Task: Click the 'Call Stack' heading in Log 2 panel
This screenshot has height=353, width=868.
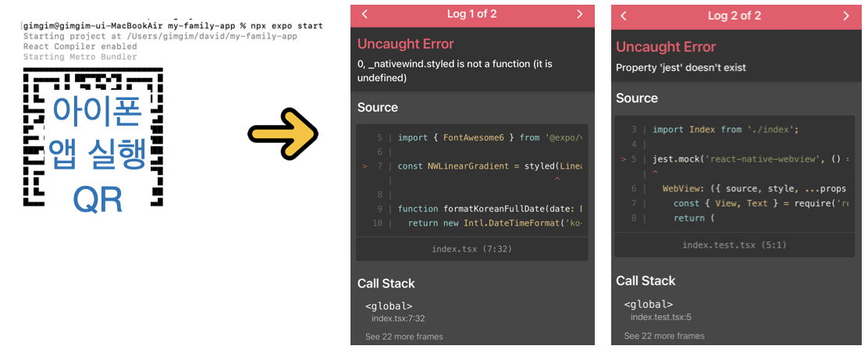Action: coord(646,281)
